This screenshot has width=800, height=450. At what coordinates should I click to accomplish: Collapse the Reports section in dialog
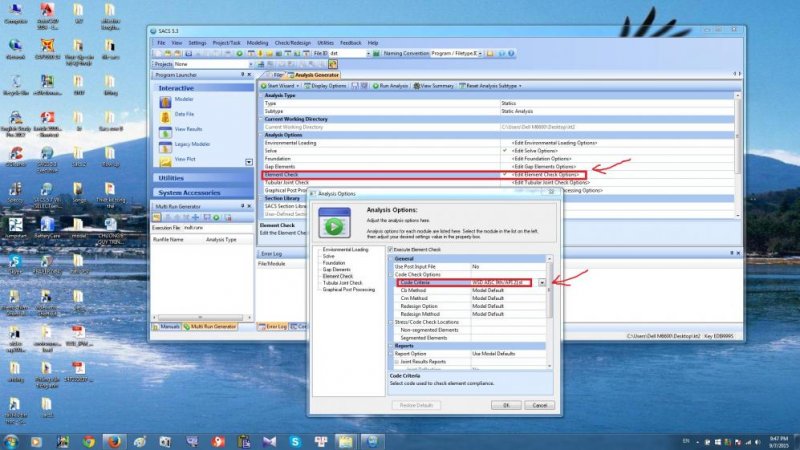click(x=391, y=346)
